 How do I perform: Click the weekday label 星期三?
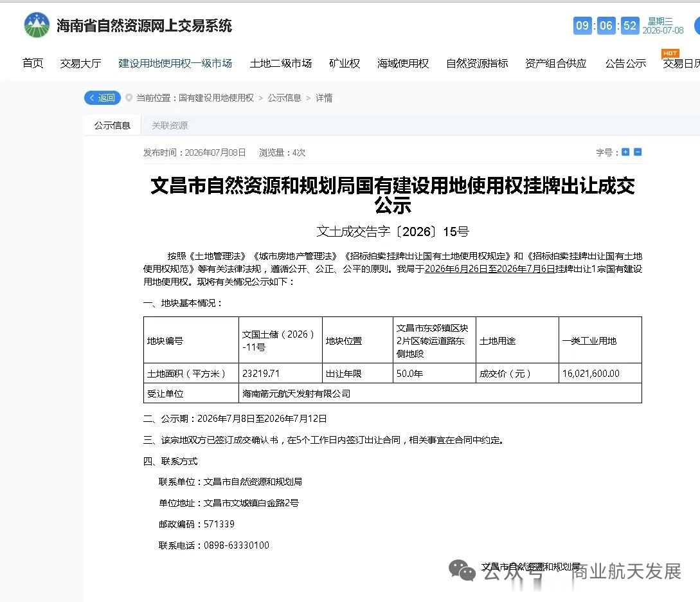pos(660,21)
